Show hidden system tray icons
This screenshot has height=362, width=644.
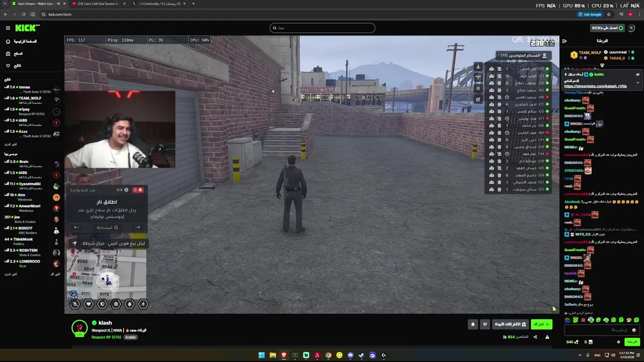(x=580, y=355)
